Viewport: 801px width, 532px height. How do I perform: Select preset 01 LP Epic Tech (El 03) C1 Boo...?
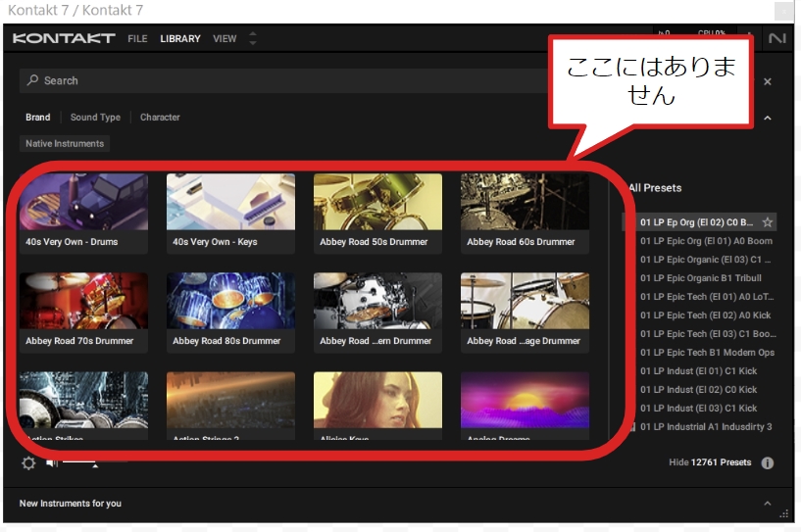pos(708,334)
